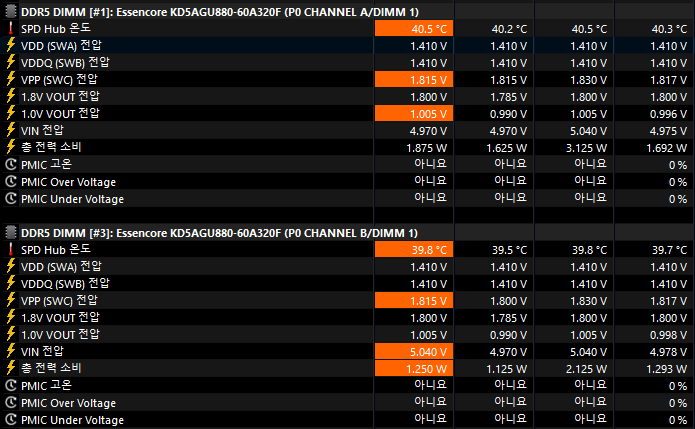Select DIMM #3 'SPD Hub 온도' label
The width and height of the screenshot is (695, 429).
(56, 250)
